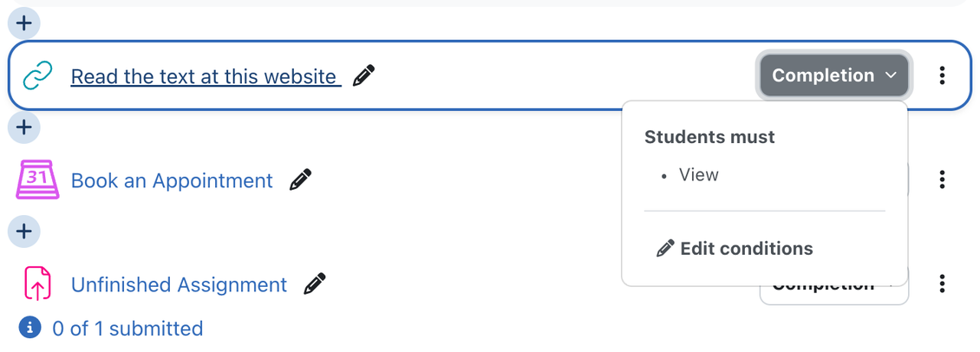Open the three-dot menu for the website activity
Image resolution: width=980 pixels, height=352 pixels.
coord(942,75)
